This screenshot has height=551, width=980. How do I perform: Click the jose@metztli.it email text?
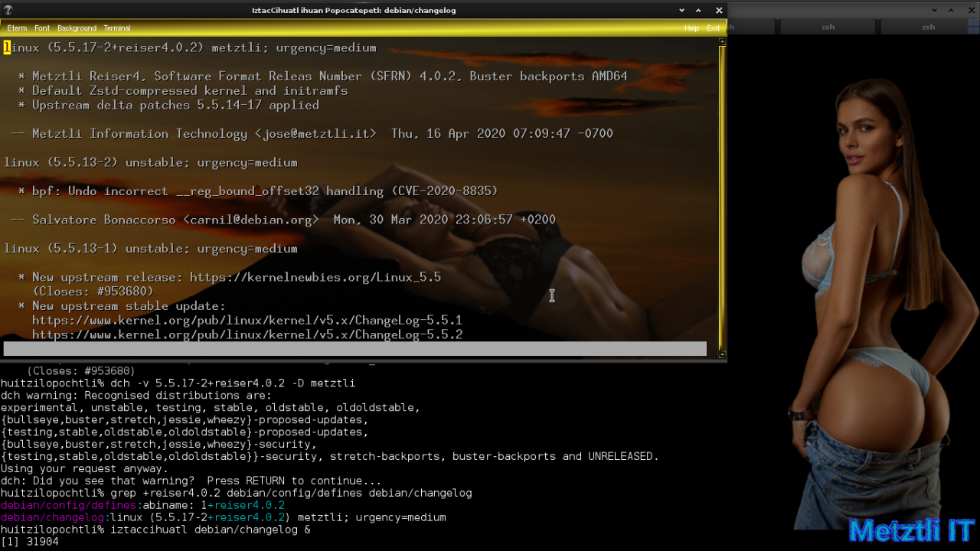[x=315, y=134]
